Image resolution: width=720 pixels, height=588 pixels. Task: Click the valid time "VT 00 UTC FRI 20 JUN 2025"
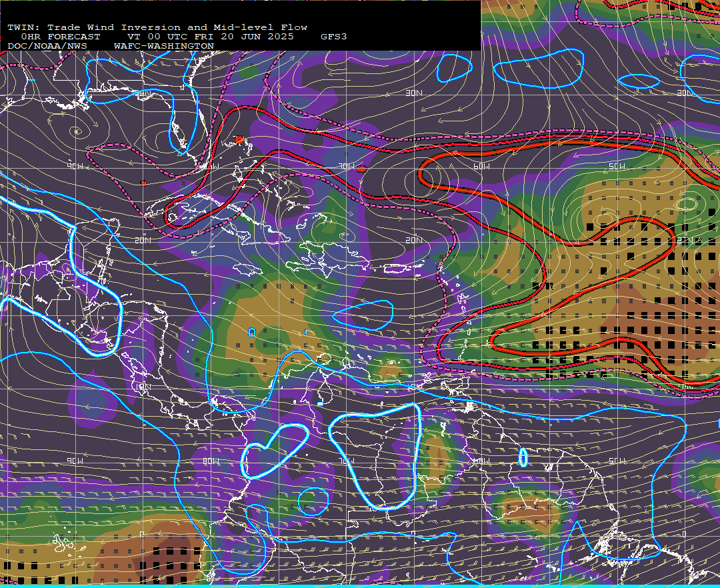click(210, 37)
